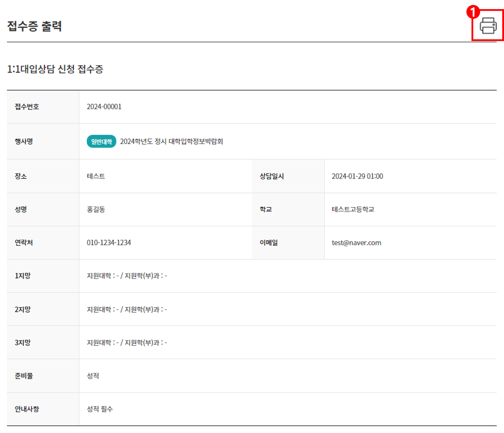Click the event name 2024학년도 정시 대학입학정보박람회
The width and height of the screenshot is (504, 433).
pyautogui.click(x=171, y=141)
